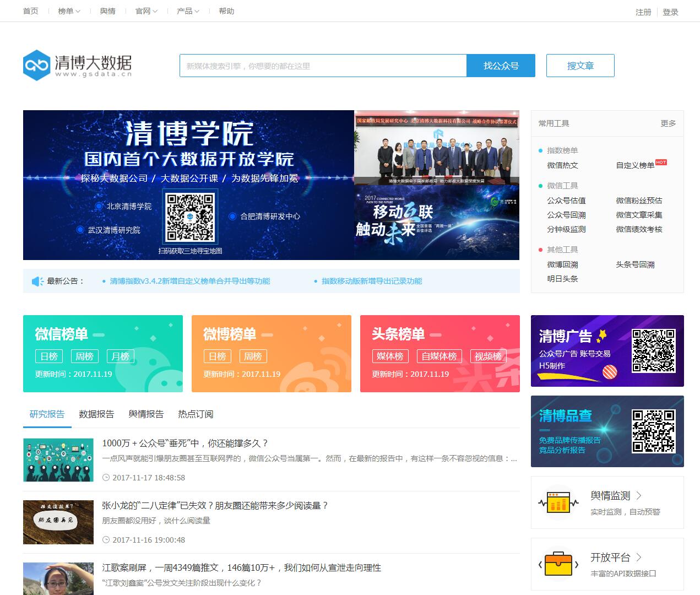Click the 搜文章 button
The width and height of the screenshot is (700, 595).
(580, 66)
